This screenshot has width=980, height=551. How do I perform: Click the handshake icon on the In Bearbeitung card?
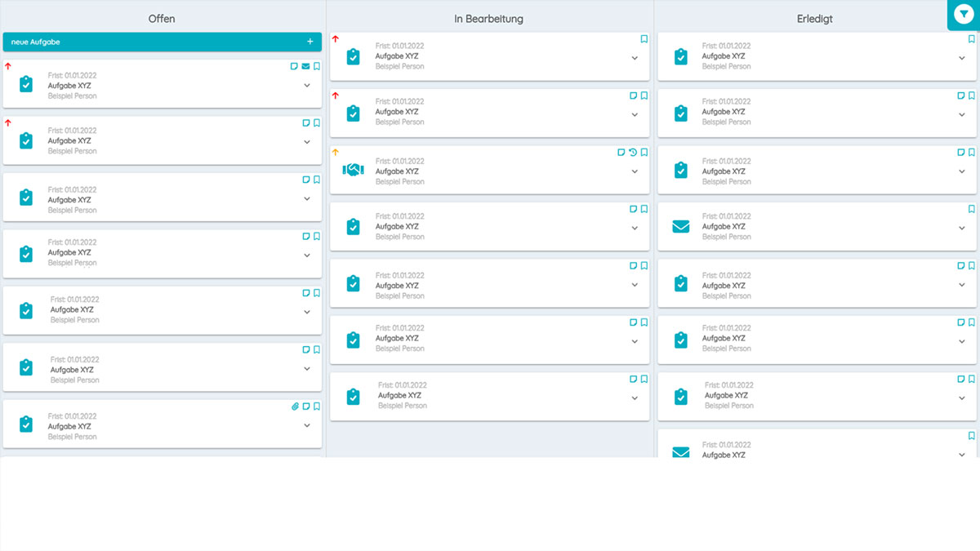pyautogui.click(x=352, y=169)
